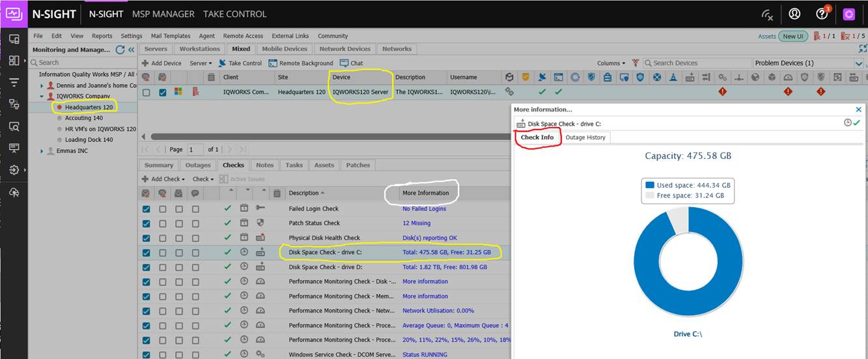Open the Patches tab
868x359 pixels.
coord(357,165)
